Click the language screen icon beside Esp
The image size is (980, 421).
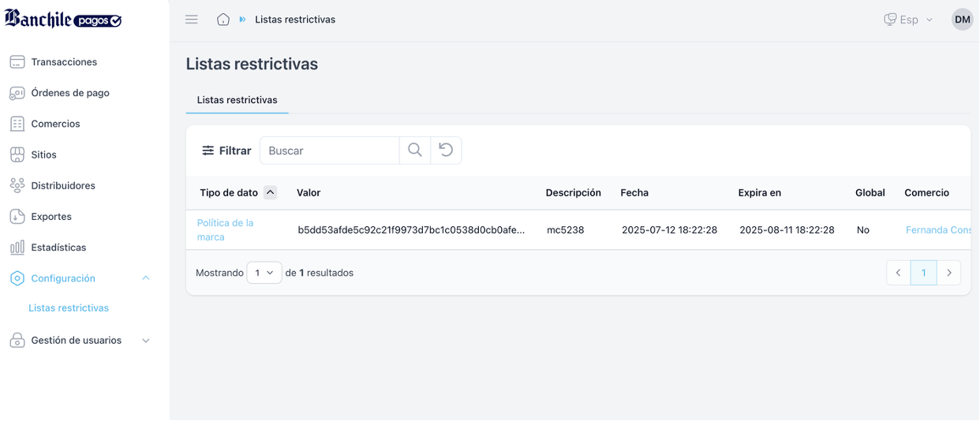890,20
